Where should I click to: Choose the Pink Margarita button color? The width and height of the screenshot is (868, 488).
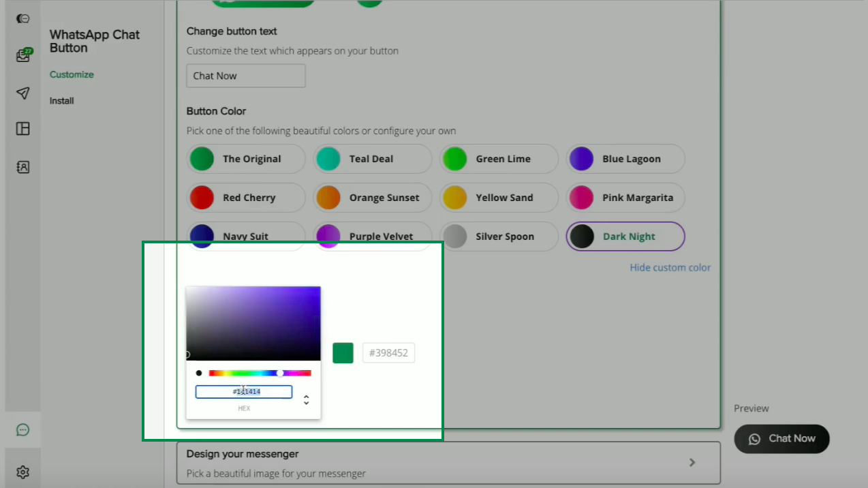click(x=625, y=198)
